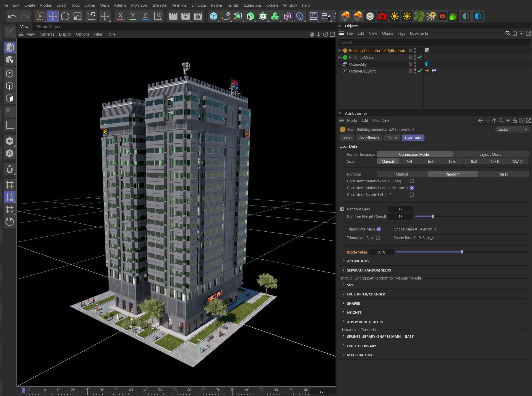Lock the Y axis icon
Image resolution: width=532 pixels, height=396 pixels.
click(x=133, y=16)
